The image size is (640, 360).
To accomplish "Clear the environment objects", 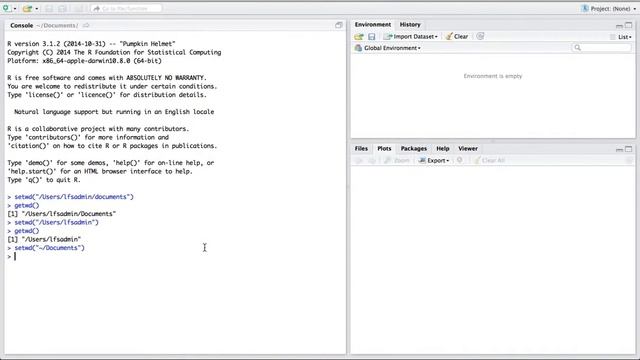I will [457, 37].
